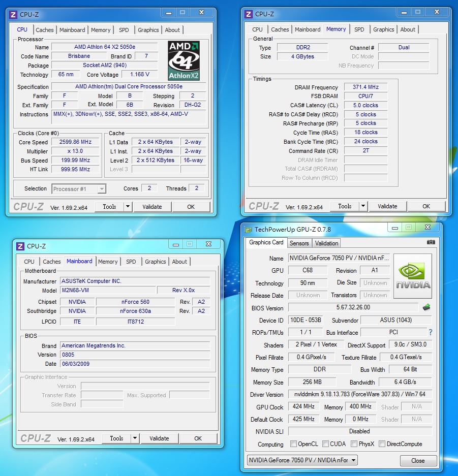Click NVIDIA SLI value Disabled
458x476 pixels.
(359, 431)
